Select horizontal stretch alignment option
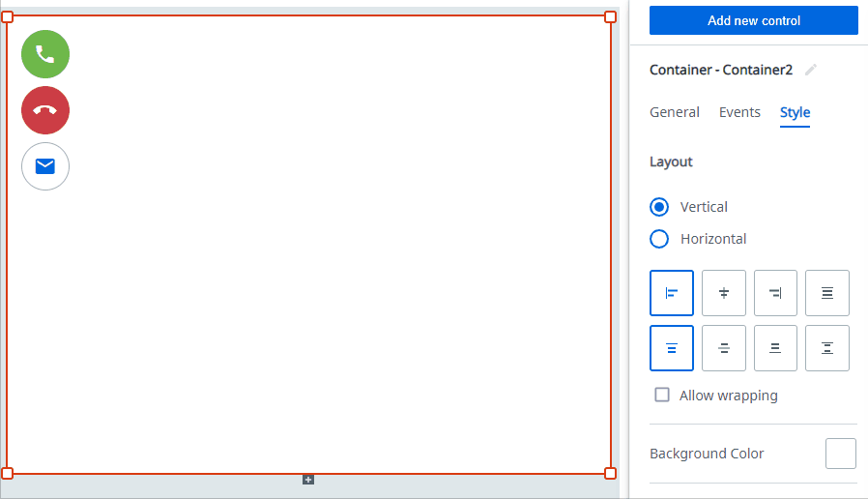Screen dimensions: 868x499 (827, 293)
